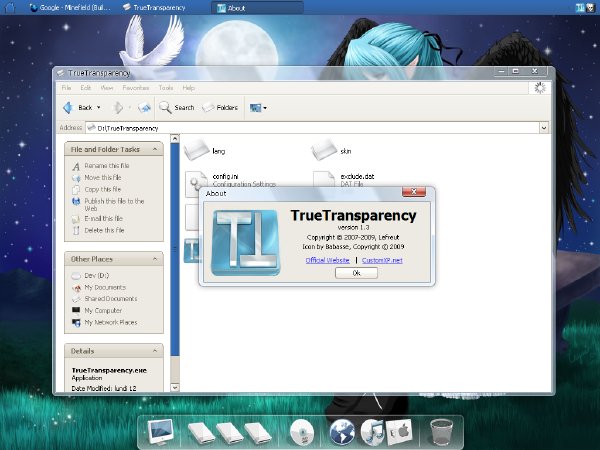Click the Up folder toolbar icon
The width and height of the screenshot is (600, 450).
(144, 108)
